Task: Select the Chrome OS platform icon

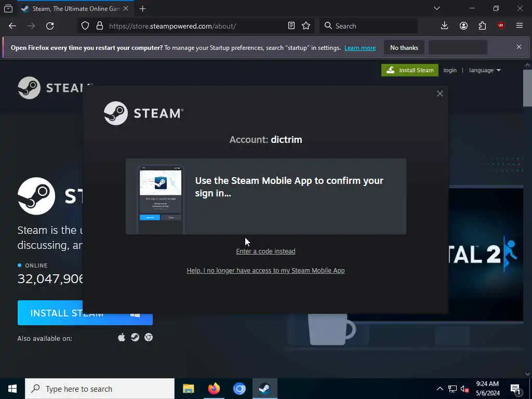Action: pyautogui.click(x=149, y=337)
